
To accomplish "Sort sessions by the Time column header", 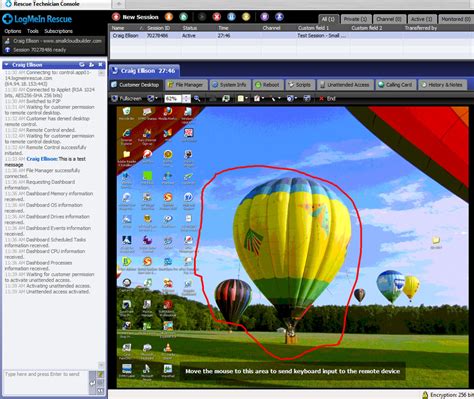I will click(x=223, y=28).
